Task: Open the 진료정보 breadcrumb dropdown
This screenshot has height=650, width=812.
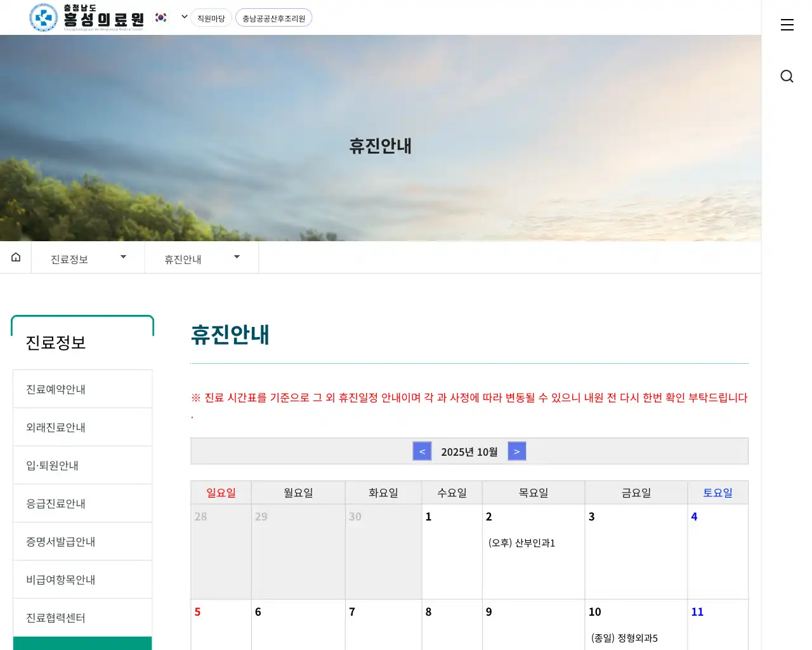Action: pos(88,258)
